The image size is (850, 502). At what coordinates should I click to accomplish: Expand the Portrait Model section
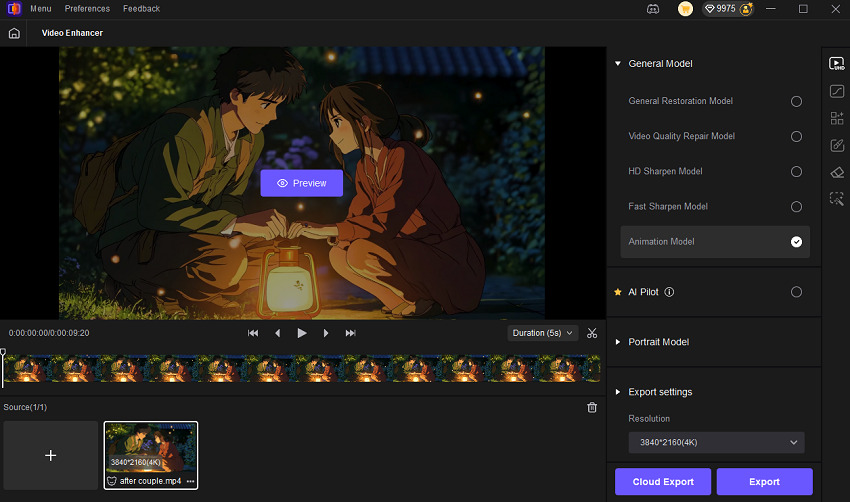pos(658,342)
